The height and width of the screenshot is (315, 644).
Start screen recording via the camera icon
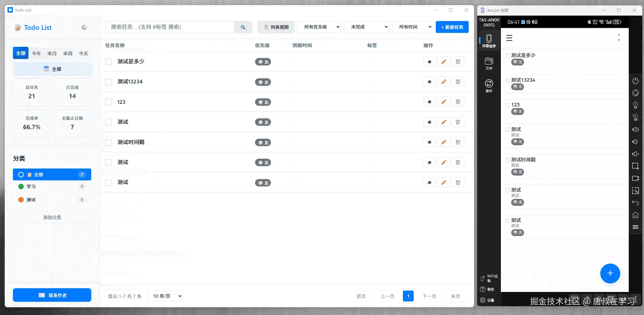click(x=636, y=178)
